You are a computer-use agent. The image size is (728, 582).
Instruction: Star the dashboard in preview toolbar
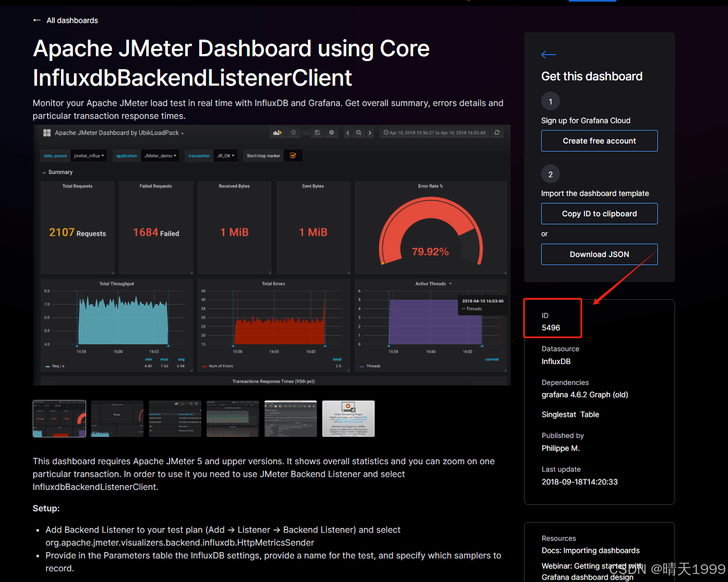tap(293, 133)
